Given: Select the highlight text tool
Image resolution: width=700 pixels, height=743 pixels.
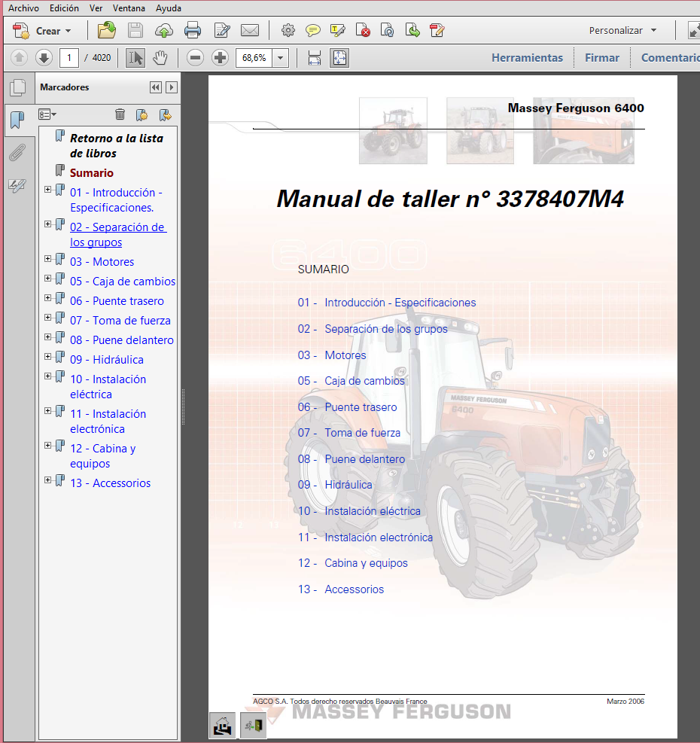Looking at the screenshot, I should click(x=338, y=30).
